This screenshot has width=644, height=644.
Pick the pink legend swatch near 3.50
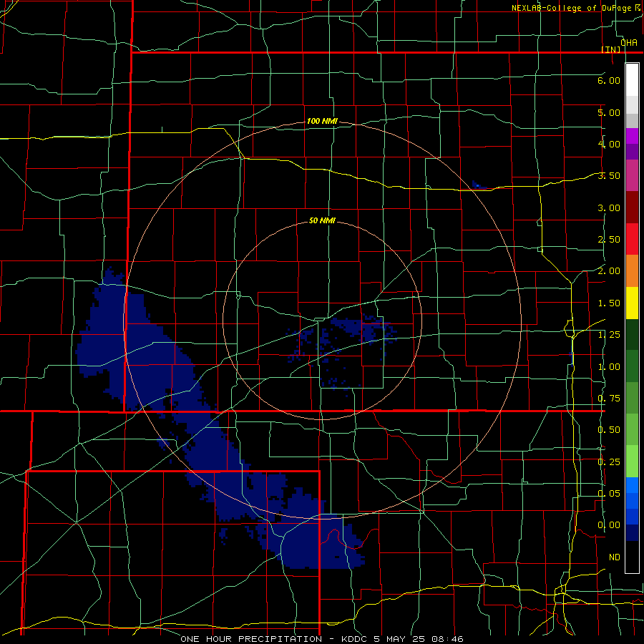(x=632, y=175)
